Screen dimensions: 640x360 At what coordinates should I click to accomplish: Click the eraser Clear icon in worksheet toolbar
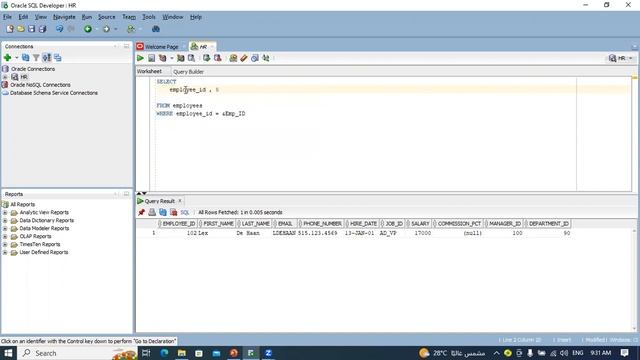244,58
